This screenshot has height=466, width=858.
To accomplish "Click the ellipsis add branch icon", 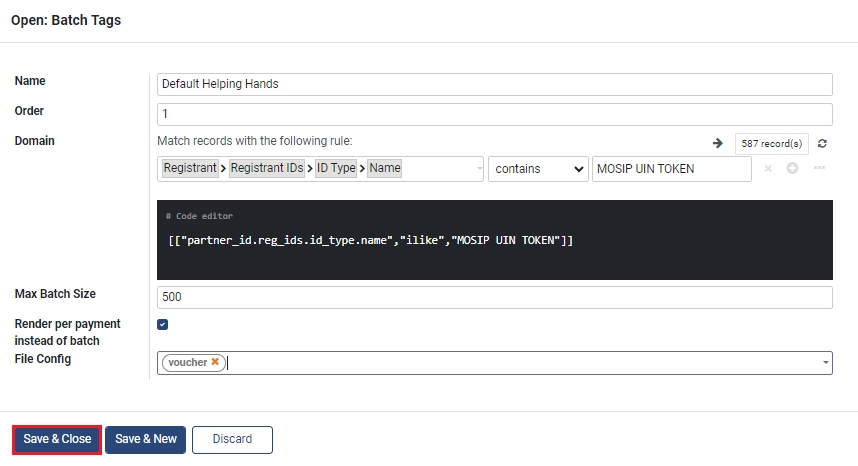I will click(819, 169).
